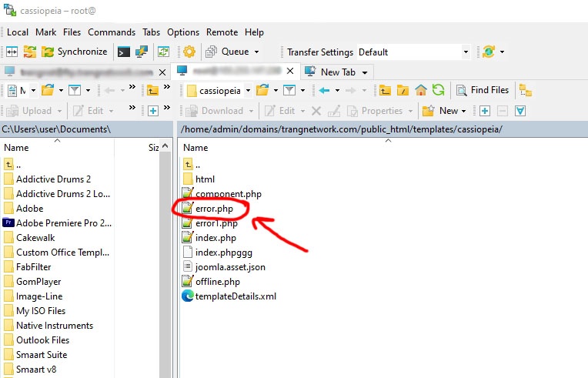Click the synchronize browsing icon beside Synchronize
The height and width of the screenshot is (378, 588).
(30, 52)
